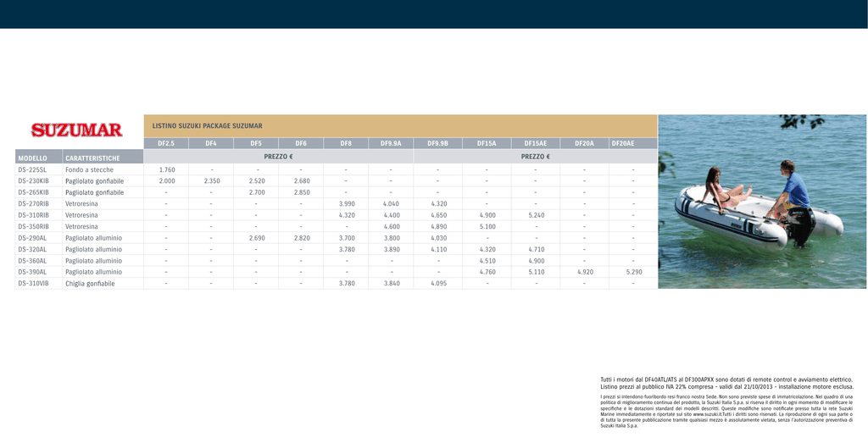Viewport: 868px width, 443px height.
Task: Select the 3.990 price cell
Action: tap(347, 203)
